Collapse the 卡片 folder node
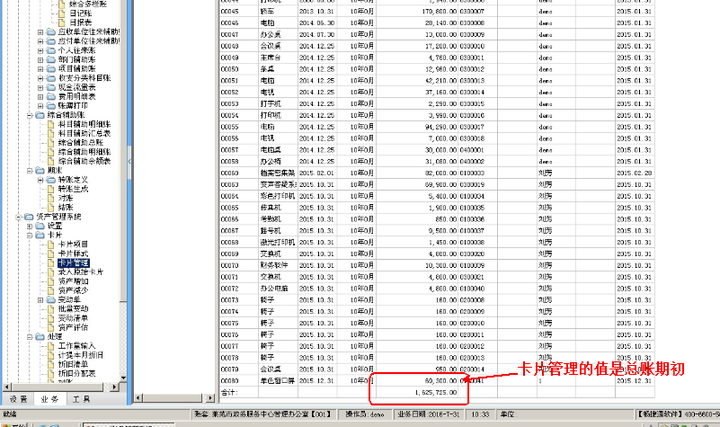 pos(29,235)
